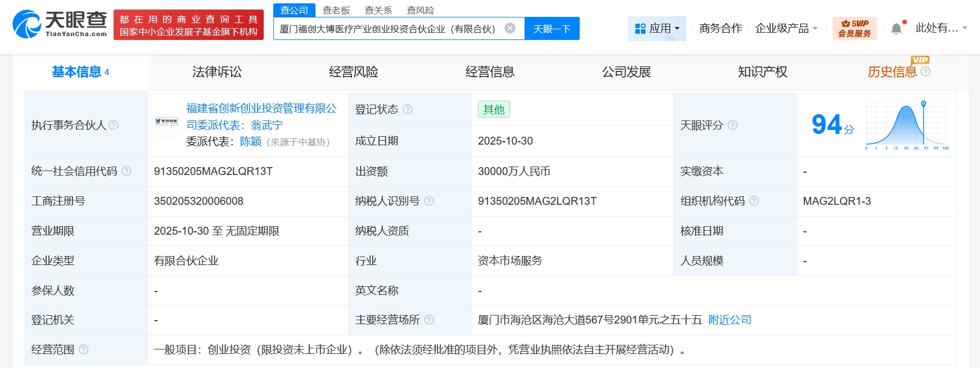The height and width of the screenshot is (368, 980).
Task: Expand the 企业级产品 dropdown
Action: coord(786,28)
